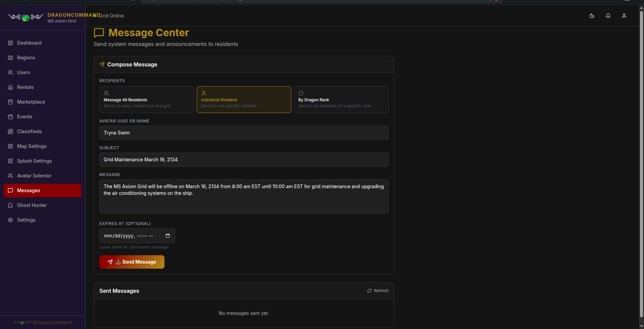Click the Subject input field
The height and width of the screenshot is (329, 644).
244,160
